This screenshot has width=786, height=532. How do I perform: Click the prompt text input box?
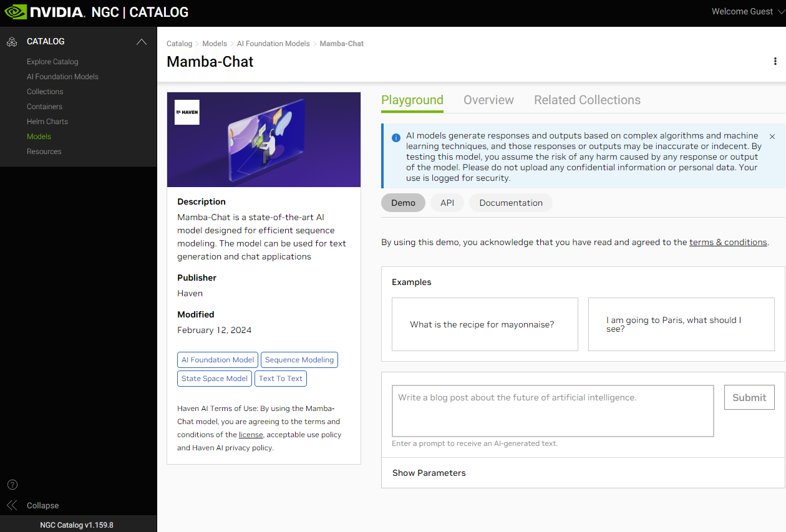click(553, 410)
